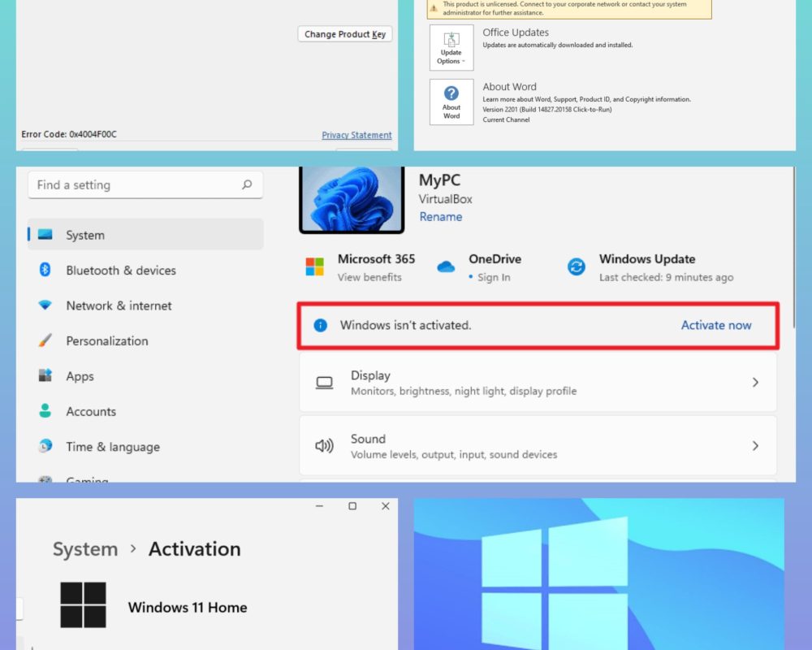Expand the Display settings chevron
This screenshot has height=650, width=812.
[755, 383]
